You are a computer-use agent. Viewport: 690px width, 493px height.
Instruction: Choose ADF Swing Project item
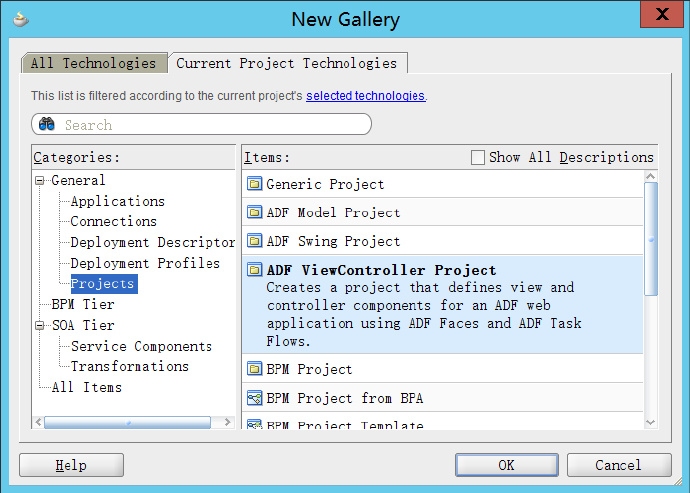point(442,241)
